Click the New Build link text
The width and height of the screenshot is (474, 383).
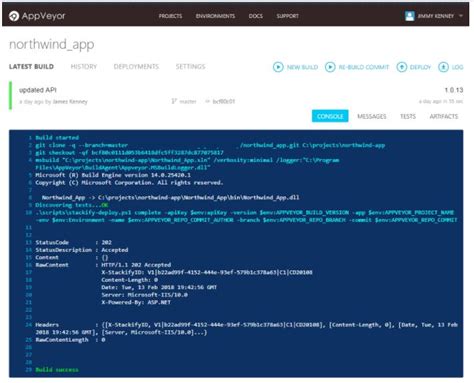point(302,67)
